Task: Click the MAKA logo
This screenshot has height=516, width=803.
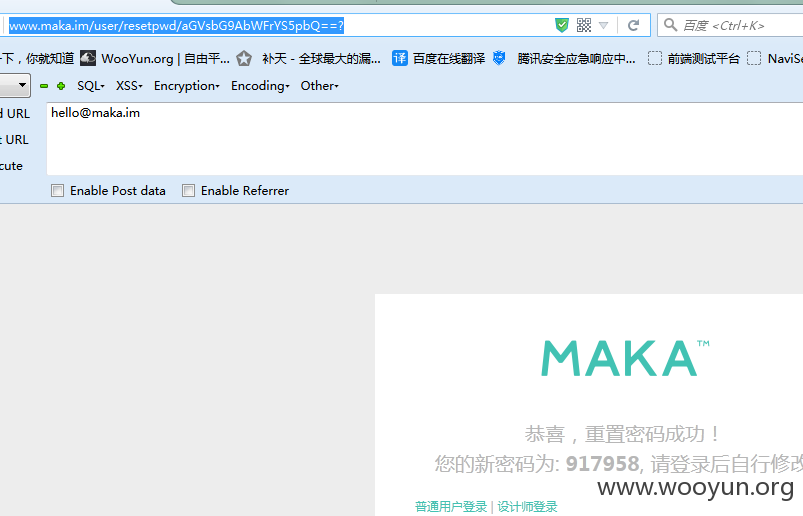Action: pos(625,358)
